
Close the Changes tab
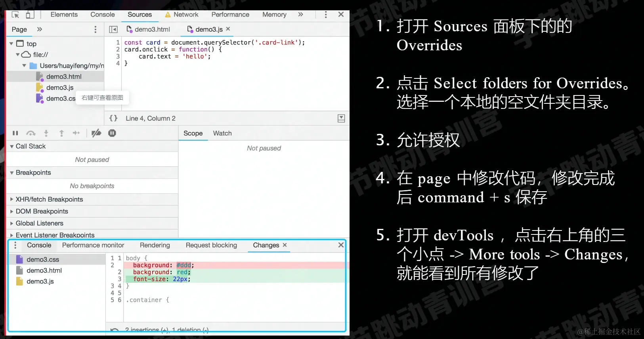point(285,245)
